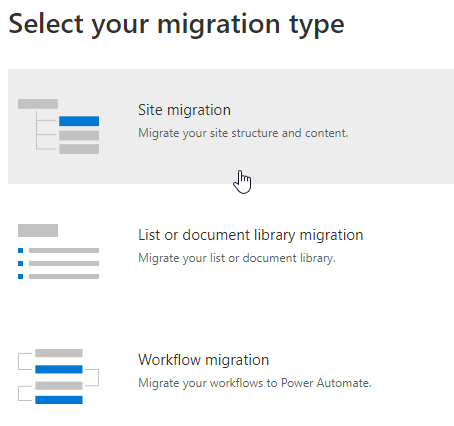The image size is (454, 426).
Task: Click the first blue bullet in list icon
Action: (21, 250)
